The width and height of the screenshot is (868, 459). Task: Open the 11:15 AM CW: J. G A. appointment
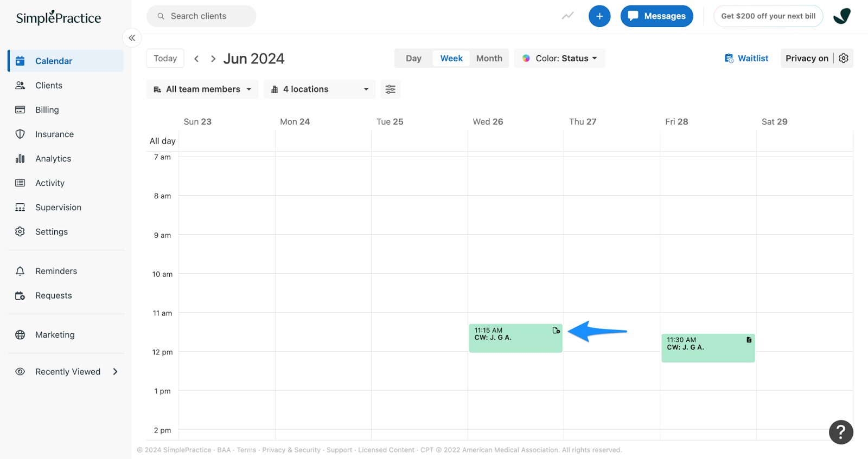click(x=515, y=338)
